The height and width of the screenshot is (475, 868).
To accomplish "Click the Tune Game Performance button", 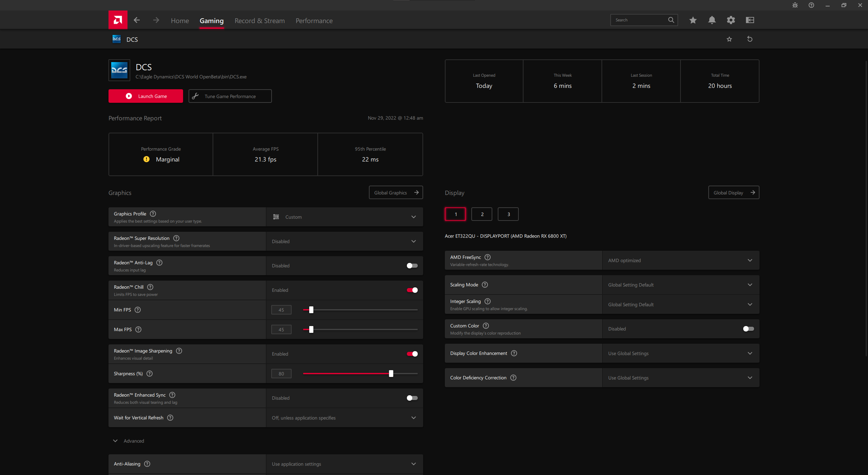I will [x=230, y=96].
